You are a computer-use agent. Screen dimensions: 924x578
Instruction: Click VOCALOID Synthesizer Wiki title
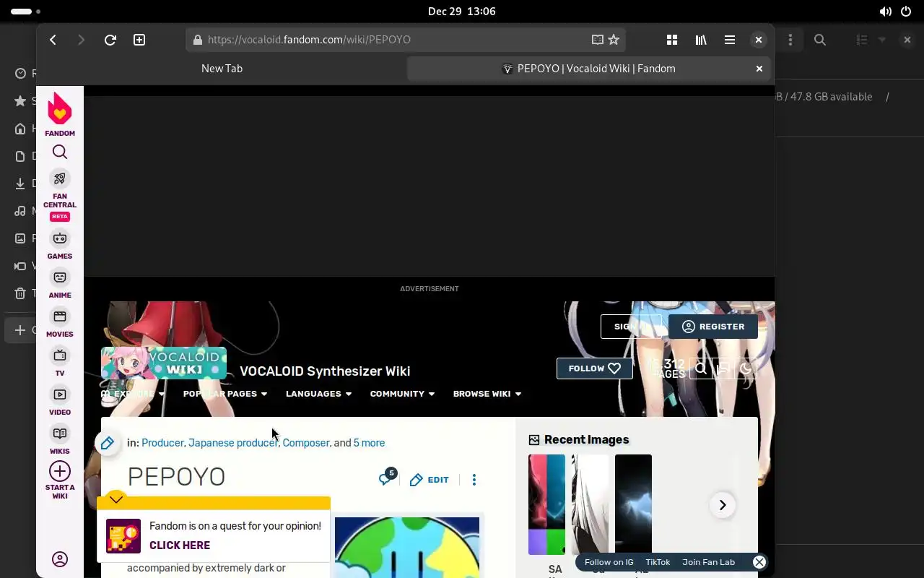click(325, 371)
